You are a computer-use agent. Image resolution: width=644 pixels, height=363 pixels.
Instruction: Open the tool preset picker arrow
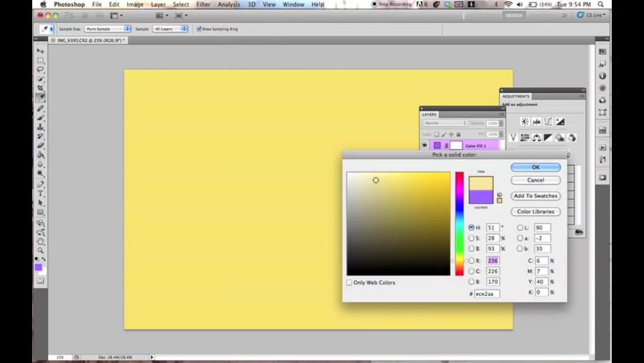point(52,29)
